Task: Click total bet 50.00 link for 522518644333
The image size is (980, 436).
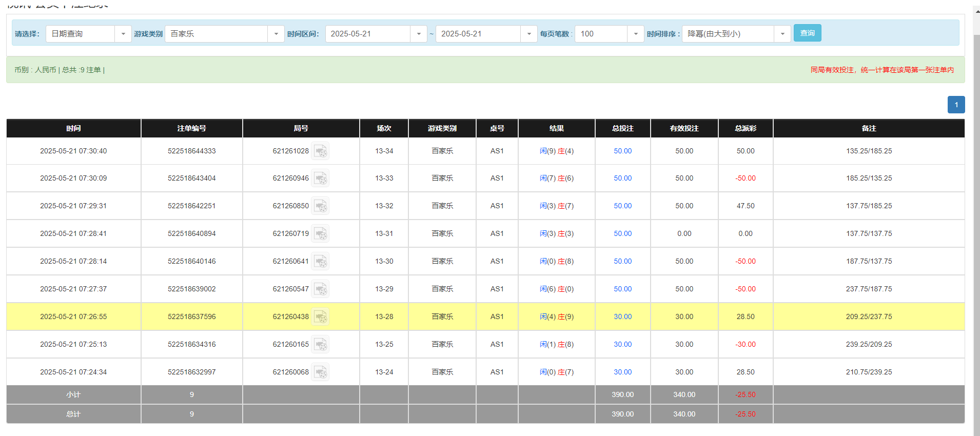Action: [622, 151]
